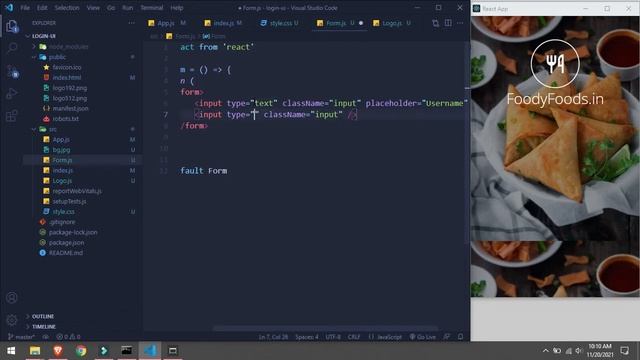Viewport: 640px width, 360px height.
Task: Open File Explorer from taskbar
Action: click(35, 351)
